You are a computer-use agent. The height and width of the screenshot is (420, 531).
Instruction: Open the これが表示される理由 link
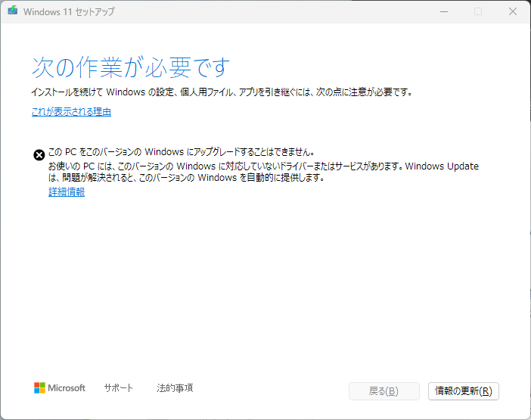71,112
